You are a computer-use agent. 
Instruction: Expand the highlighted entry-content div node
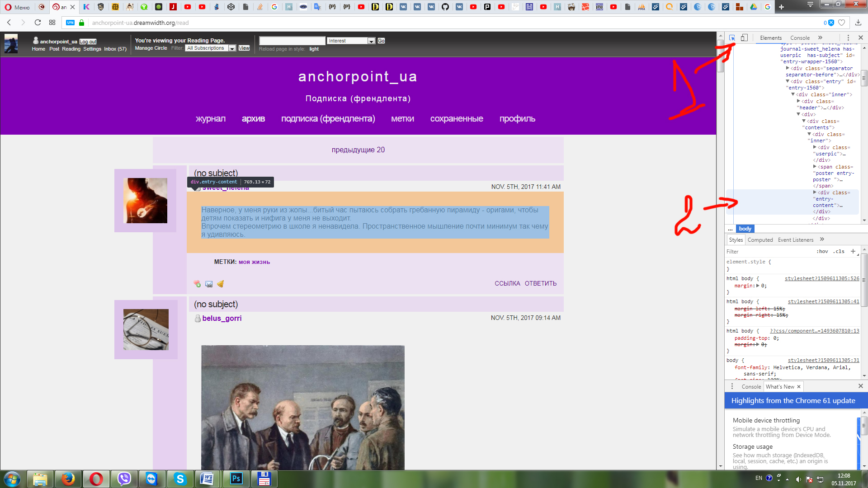click(x=815, y=192)
